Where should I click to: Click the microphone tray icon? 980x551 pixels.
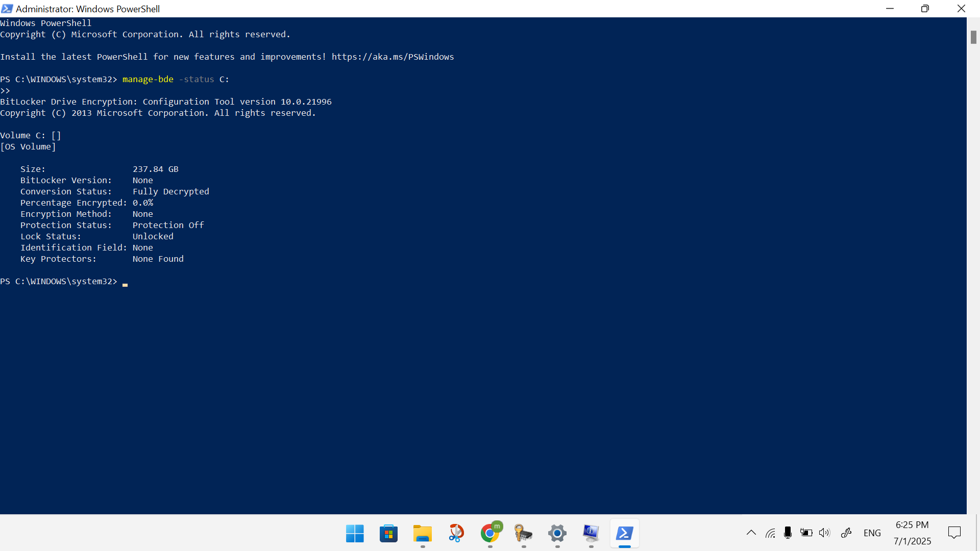788,533
